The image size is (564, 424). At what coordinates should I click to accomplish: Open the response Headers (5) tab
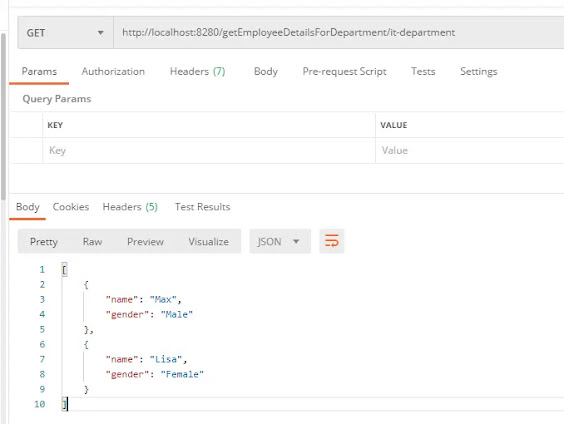tap(130, 207)
